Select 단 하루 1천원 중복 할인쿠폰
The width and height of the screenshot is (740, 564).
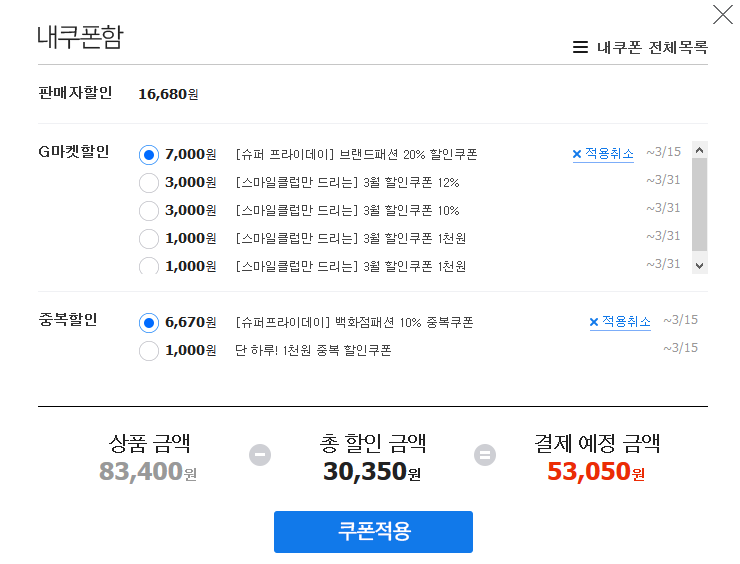click(x=149, y=351)
